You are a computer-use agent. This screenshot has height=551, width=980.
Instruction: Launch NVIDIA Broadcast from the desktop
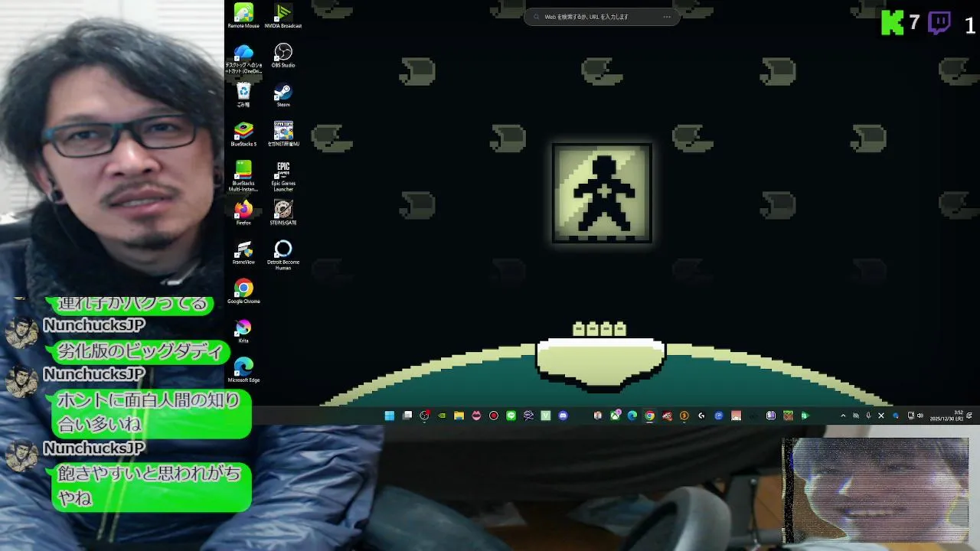coord(283,15)
